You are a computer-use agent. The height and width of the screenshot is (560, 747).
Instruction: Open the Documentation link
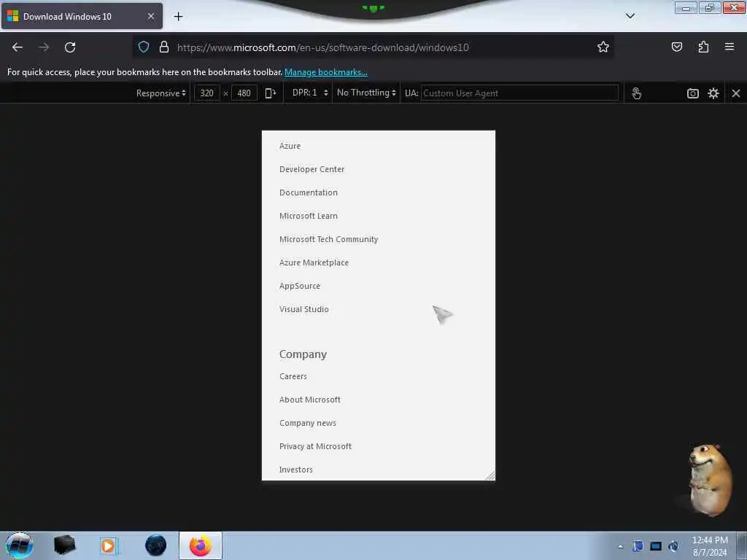tap(309, 192)
